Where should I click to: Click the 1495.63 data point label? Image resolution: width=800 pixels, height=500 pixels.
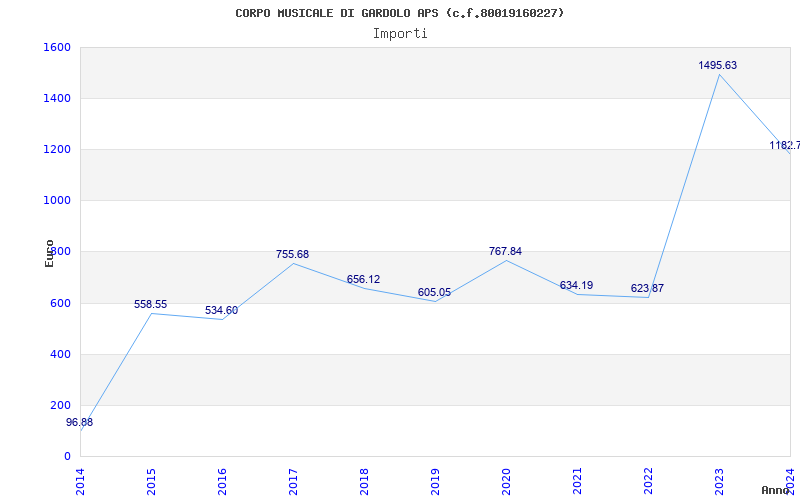[x=717, y=65]
